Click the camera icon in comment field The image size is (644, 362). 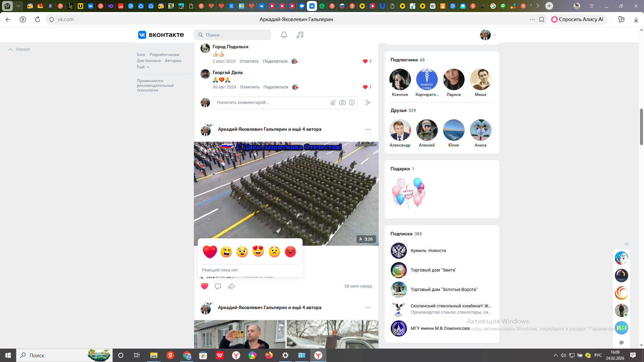click(342, 103)
